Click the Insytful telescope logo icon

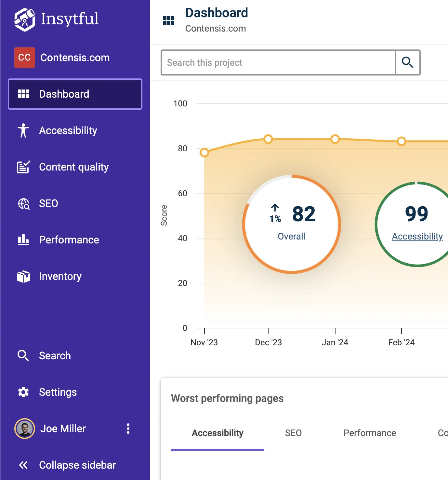(x=24, y=20)
